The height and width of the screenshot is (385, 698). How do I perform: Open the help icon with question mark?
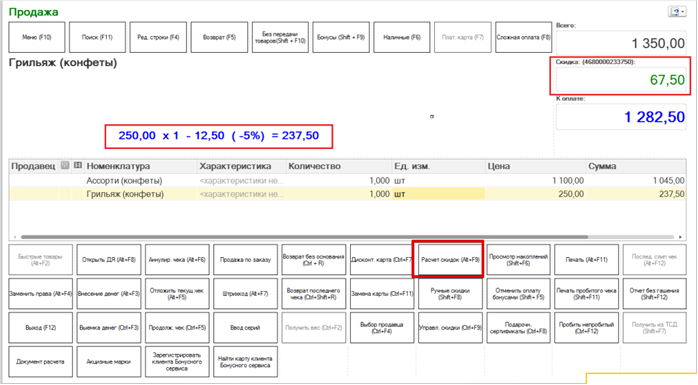[677, 12]
